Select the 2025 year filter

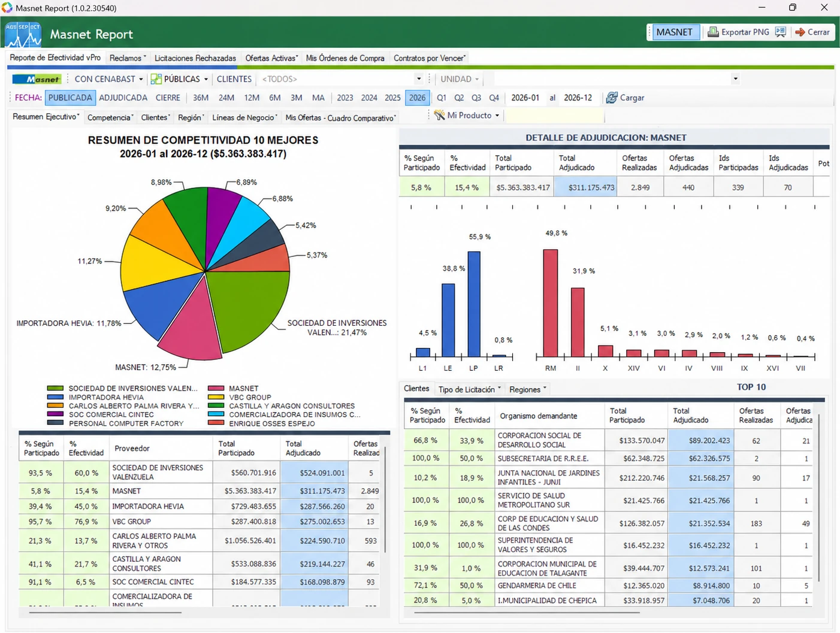click(392, 98)
